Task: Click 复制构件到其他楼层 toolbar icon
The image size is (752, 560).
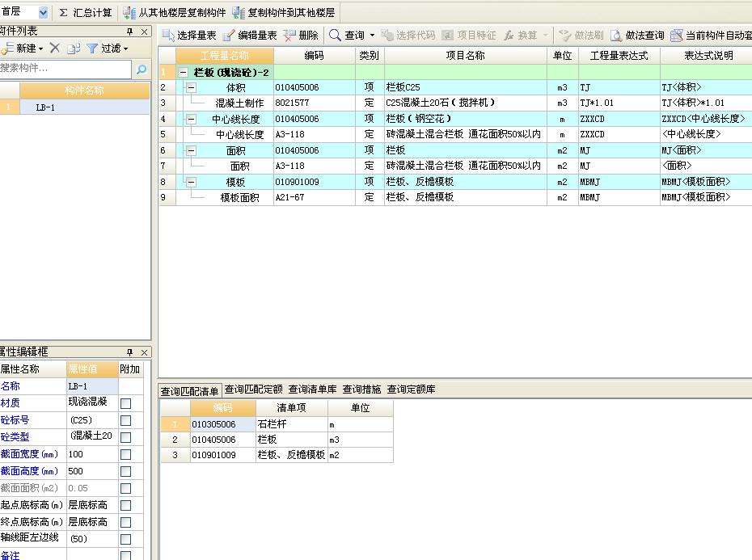Action: 239,13
